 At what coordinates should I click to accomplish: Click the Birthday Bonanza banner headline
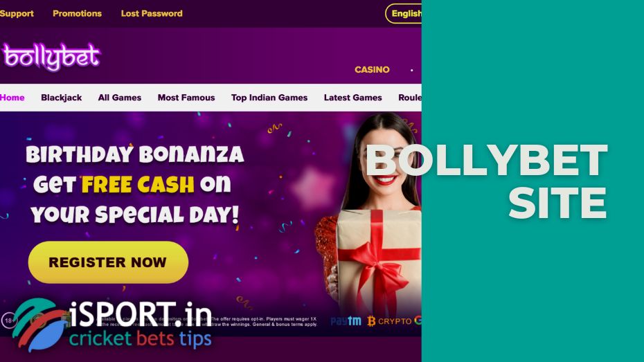[135, 155]
